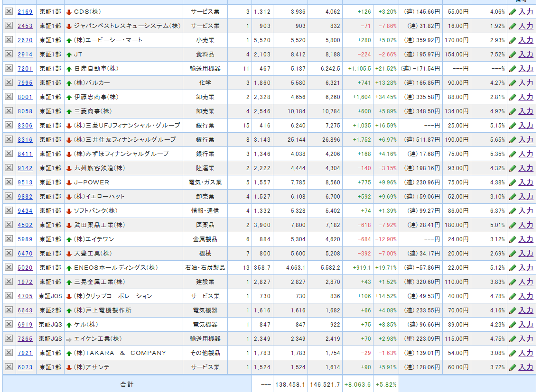Open stock code 2169 link
541x392 pixels.
point(25,12)
